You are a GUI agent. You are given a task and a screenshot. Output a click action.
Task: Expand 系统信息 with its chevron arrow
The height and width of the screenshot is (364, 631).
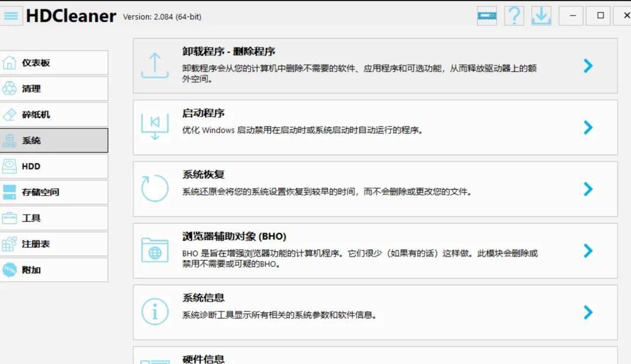[x=588, y=313]
